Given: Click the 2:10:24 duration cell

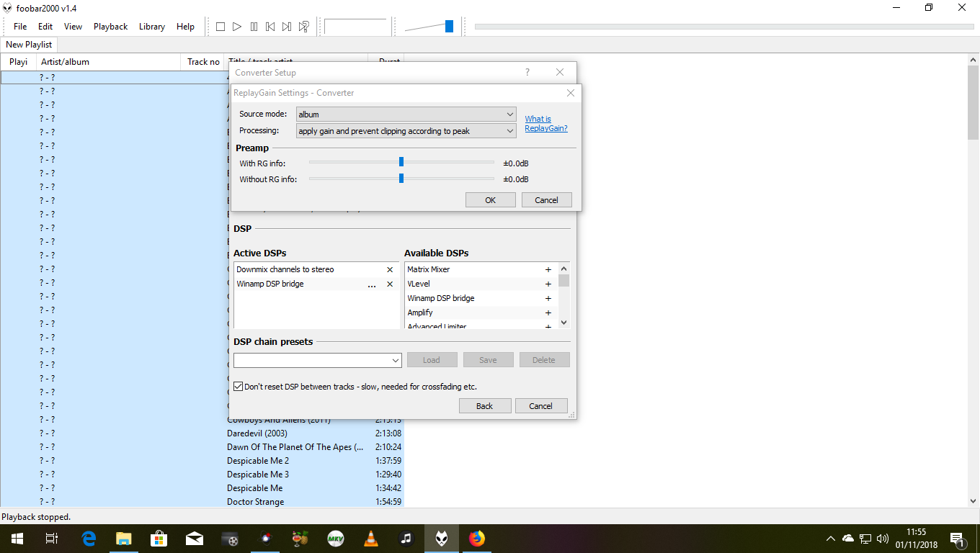Looking at the screenshot, I should click(x=388, y=447).
